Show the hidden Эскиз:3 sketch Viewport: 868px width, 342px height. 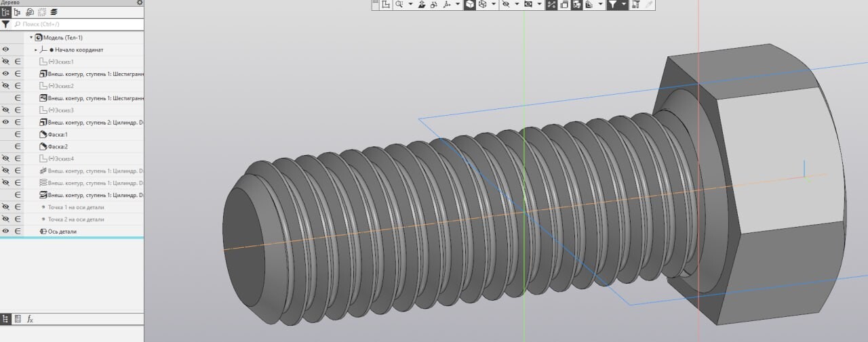tap(5, 110)
